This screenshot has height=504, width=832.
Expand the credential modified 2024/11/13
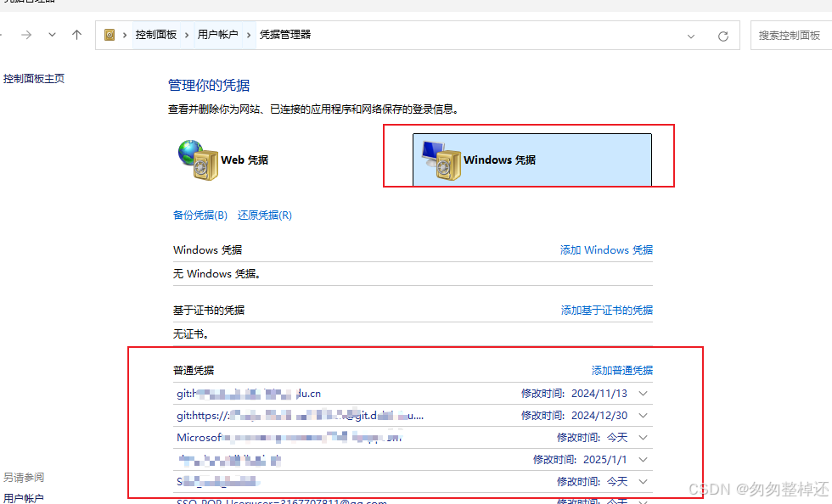tap(644, 394)
